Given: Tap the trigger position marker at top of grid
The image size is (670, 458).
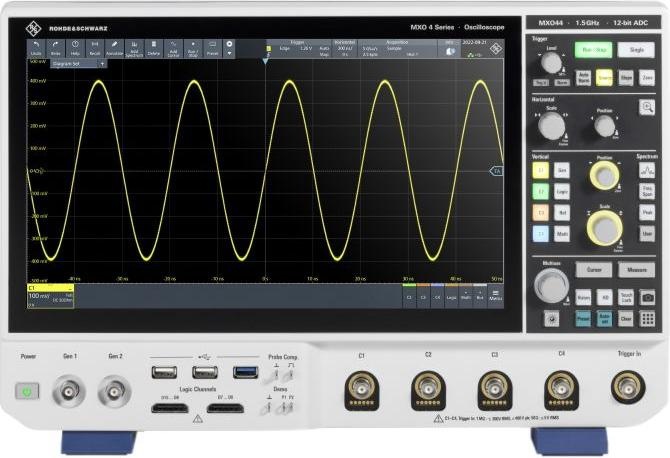Looking at the screenshot, I should pos(265,62).
